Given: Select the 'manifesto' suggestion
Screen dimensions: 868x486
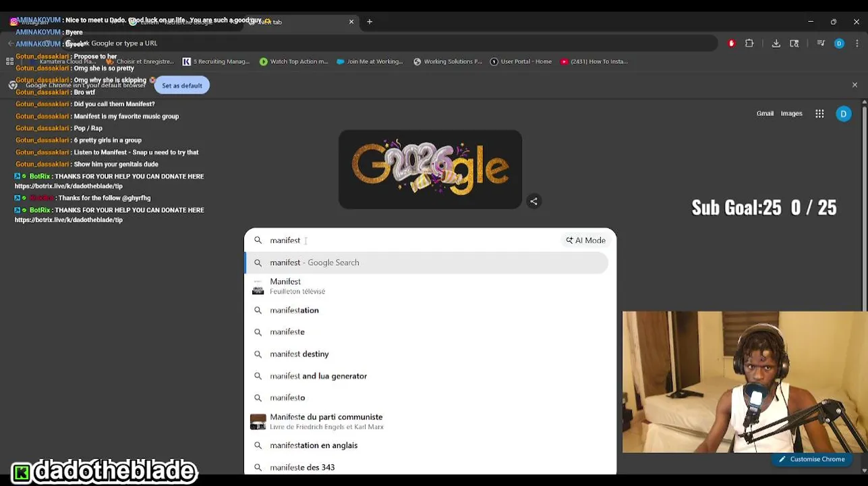Looking at the screenshot, I should pos(426,398).
